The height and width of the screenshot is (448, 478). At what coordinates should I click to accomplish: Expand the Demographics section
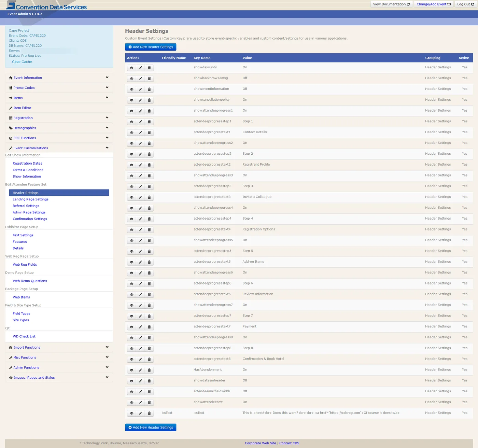click(59, 128)
